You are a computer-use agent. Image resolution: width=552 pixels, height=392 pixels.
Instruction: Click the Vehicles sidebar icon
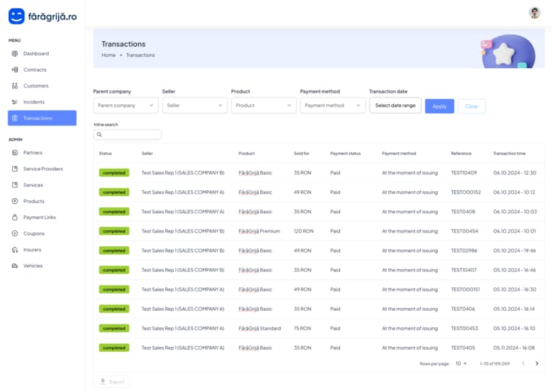point(15,266)
